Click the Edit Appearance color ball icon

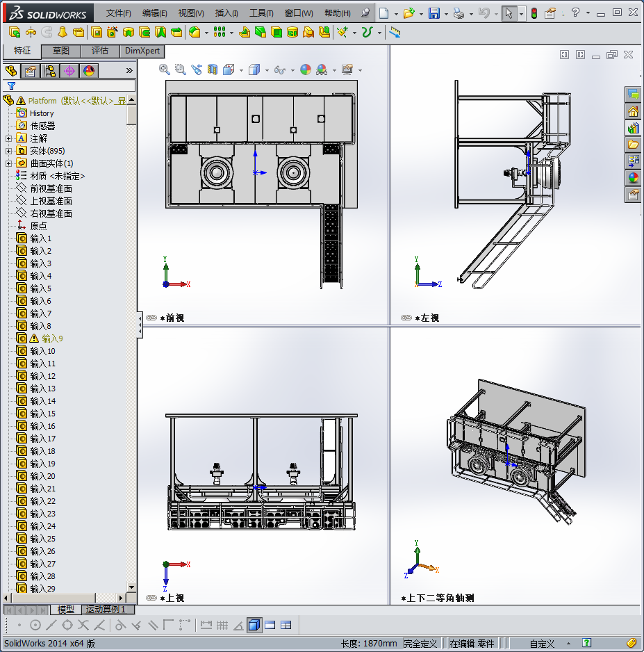click(306, 69)
